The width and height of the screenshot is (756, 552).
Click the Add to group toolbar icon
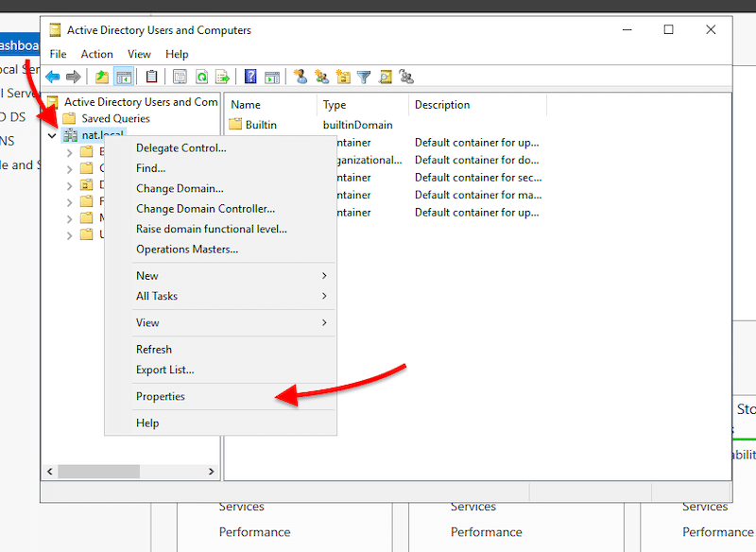click(x=406, y=77)
